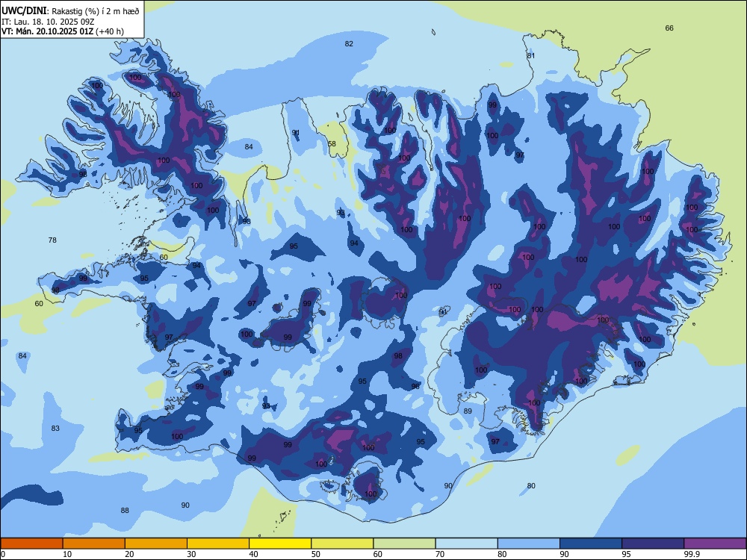Select the 90–95 dark blue legend swatch
747x560 pixels.
click(591, 544)
